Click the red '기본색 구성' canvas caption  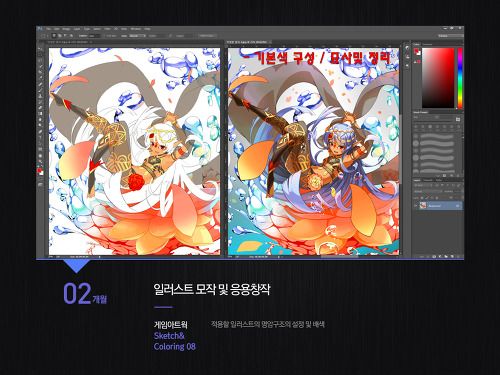coord(286,59)
